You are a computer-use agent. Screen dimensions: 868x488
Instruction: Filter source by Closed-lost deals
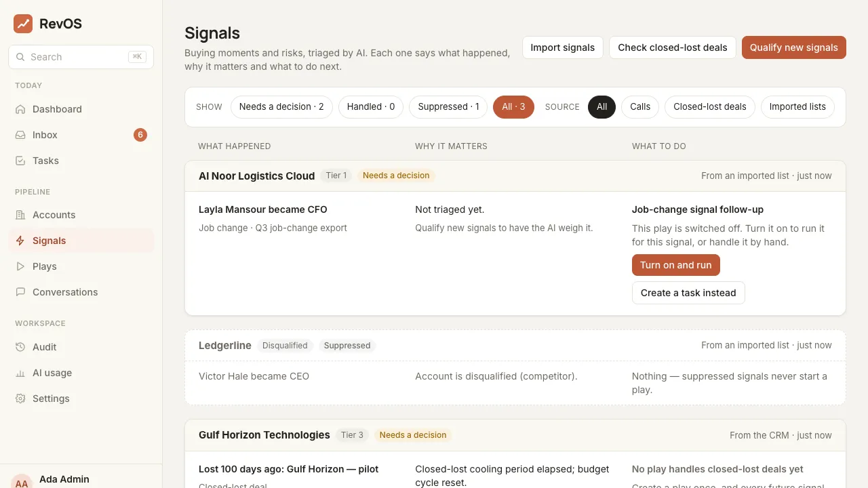pos(710,106)
